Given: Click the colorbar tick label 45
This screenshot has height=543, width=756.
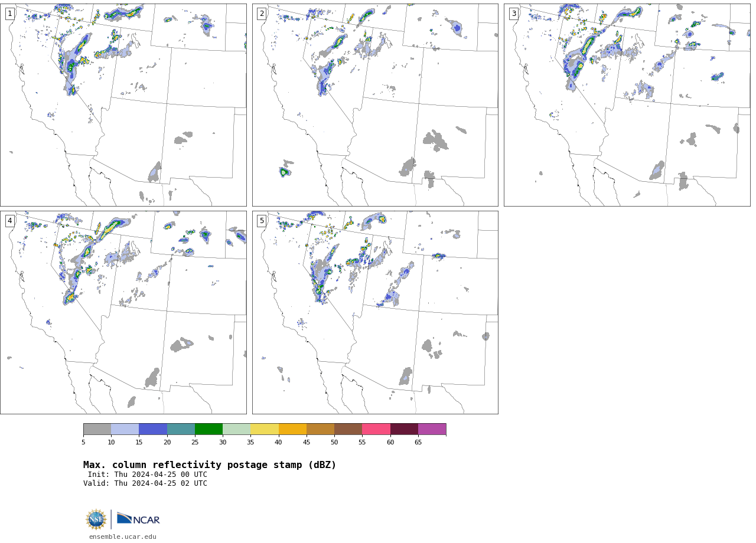Looking at the screenshot, I should tap(307, 442).
